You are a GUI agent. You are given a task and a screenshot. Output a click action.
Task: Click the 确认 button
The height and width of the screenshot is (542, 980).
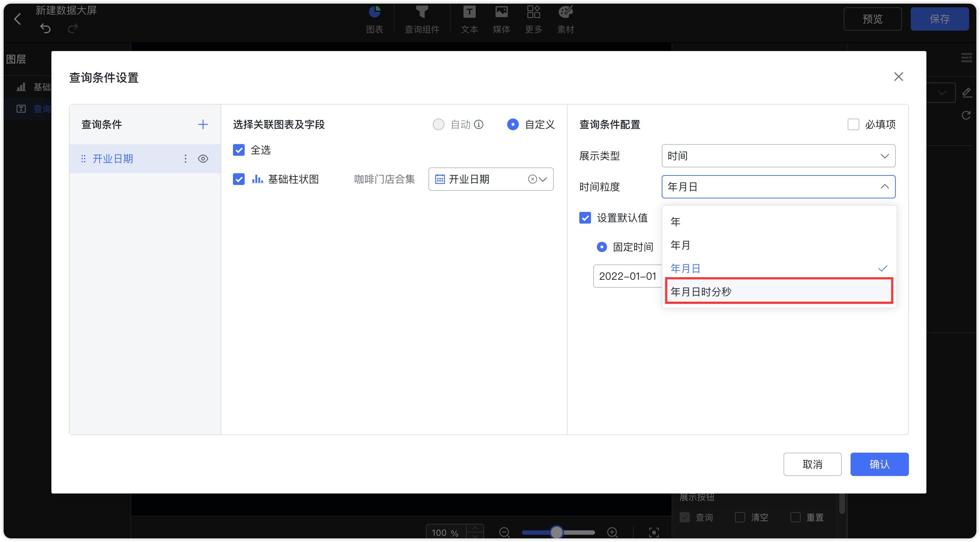879,464
